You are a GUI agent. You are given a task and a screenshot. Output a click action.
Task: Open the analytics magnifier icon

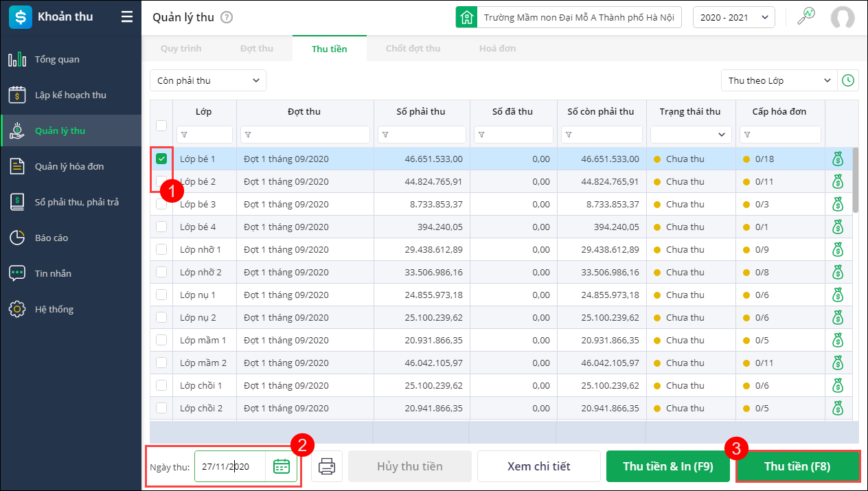pos(806,17)
